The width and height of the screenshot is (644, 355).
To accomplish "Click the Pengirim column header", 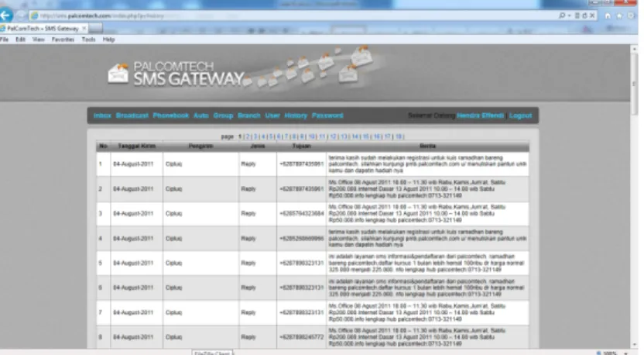I will pyautogui.click(x=200, y=146).
